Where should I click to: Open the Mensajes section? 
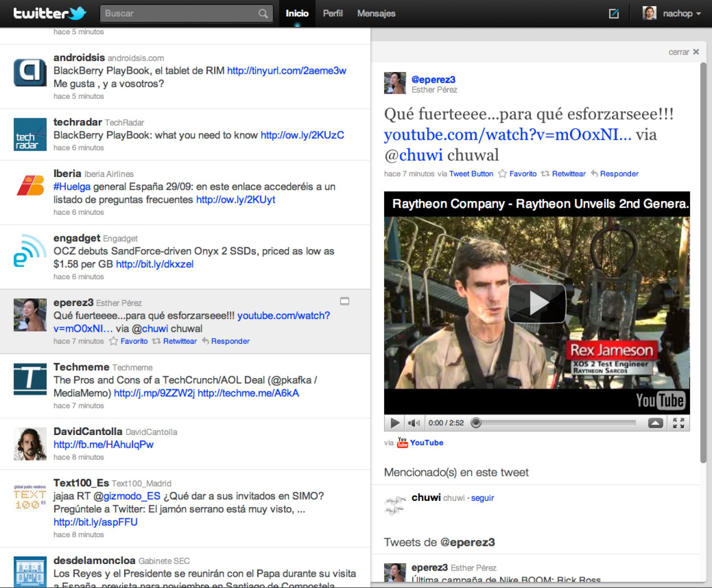[x=376, y=13]
